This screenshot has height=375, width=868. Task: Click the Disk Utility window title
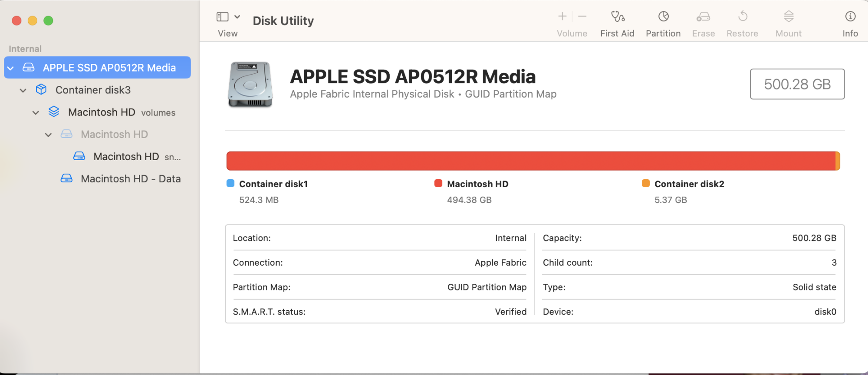click(283, 21)
